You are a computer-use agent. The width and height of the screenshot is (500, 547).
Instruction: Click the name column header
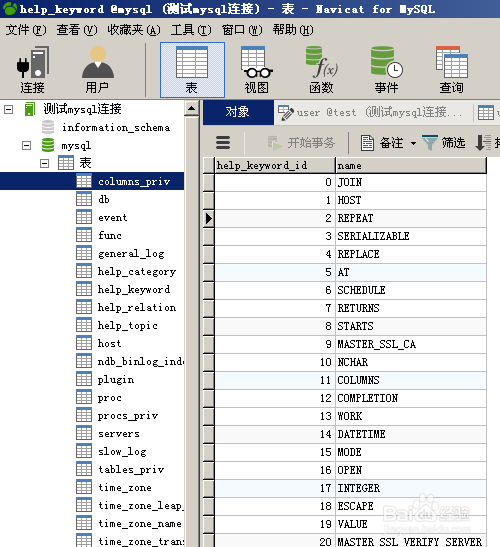(x=411, y=165)
